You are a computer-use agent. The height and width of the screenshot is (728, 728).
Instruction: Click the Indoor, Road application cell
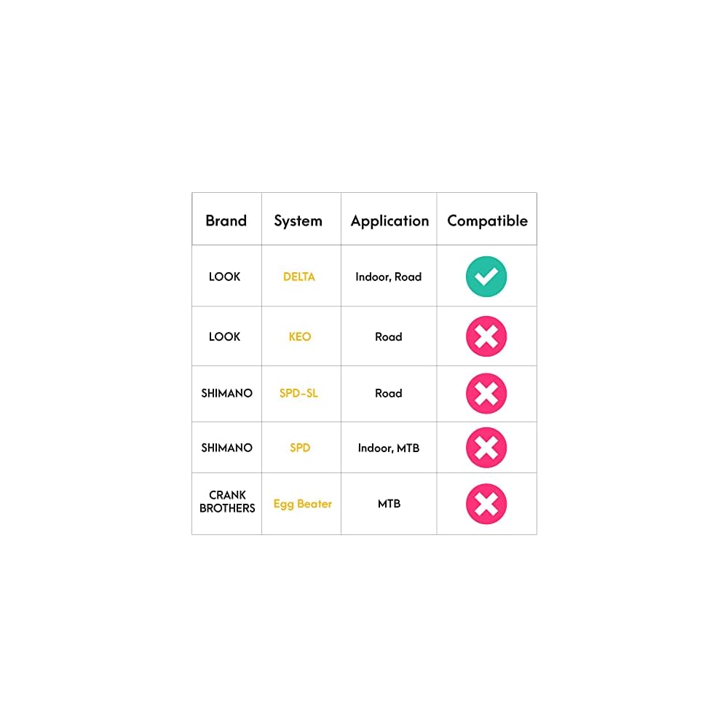(x=388, y=277)
